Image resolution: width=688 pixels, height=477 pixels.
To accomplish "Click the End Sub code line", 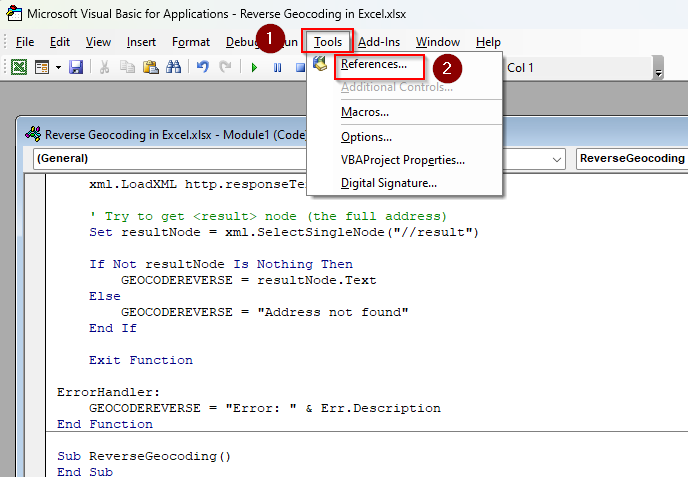I will (85, 472).
